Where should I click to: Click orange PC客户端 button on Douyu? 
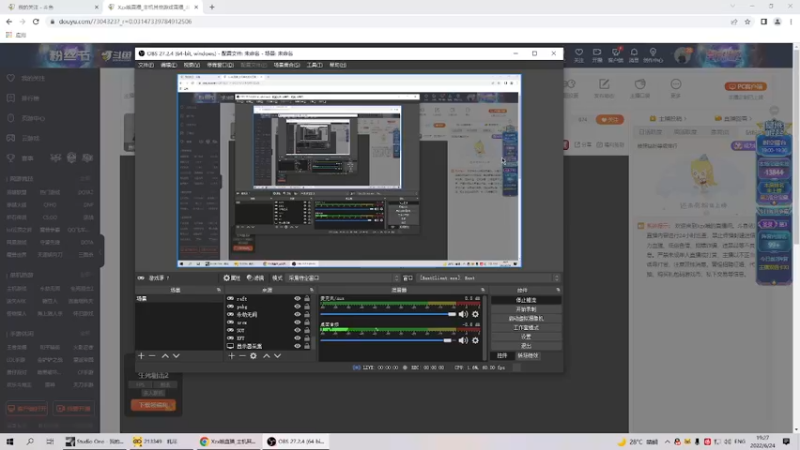745,86
